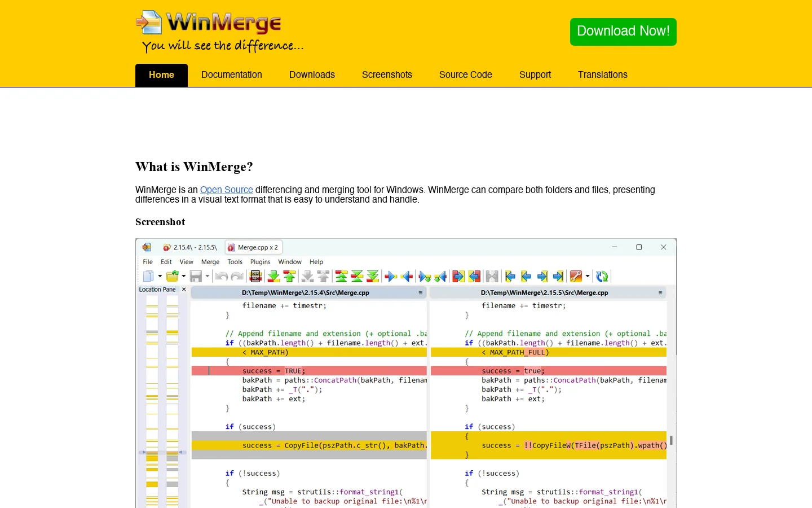Click the greyed-out Next Conflict down-arrow icon
Screen dimensions: 812x508
(307, 276)
